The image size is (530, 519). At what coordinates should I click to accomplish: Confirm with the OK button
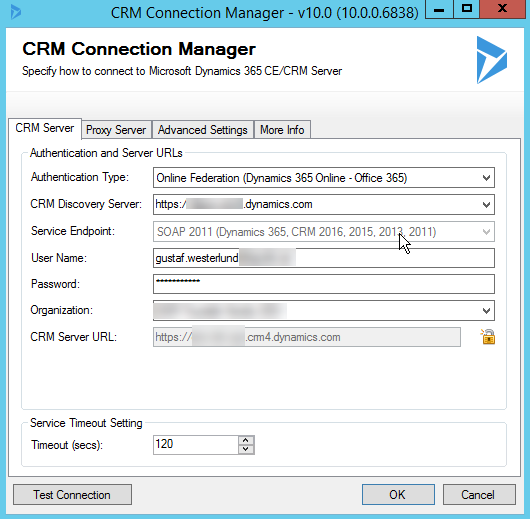[x=398, y=495]
